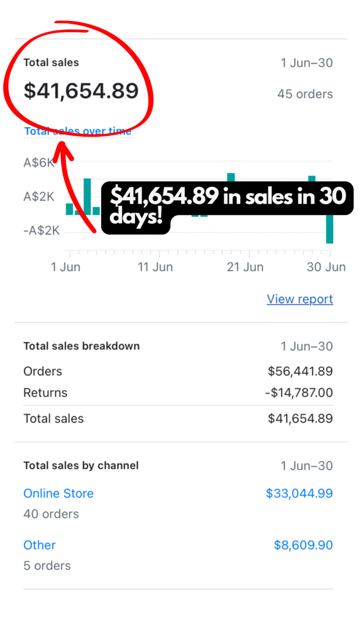The image size is (362, 644).
Task: Click the 'A$6K' y-axis label
Action: point(39,163)
